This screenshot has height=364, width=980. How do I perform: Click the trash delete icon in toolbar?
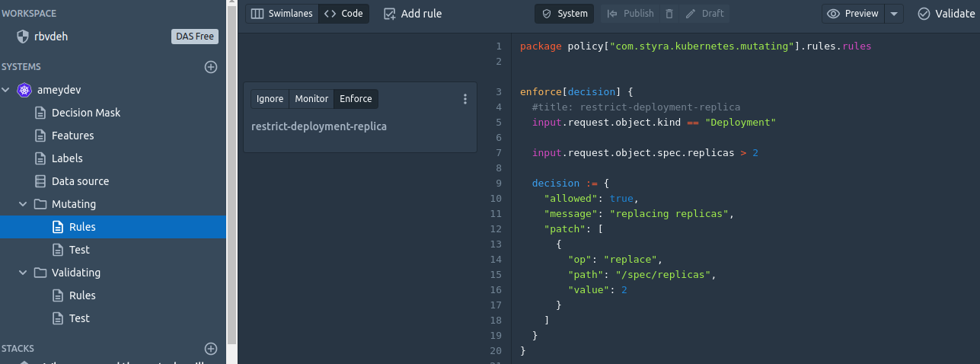tap(669, 14)
